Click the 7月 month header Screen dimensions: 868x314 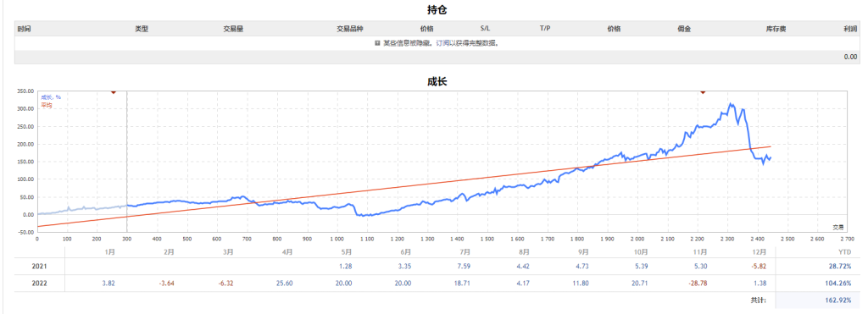click(465, 251)
